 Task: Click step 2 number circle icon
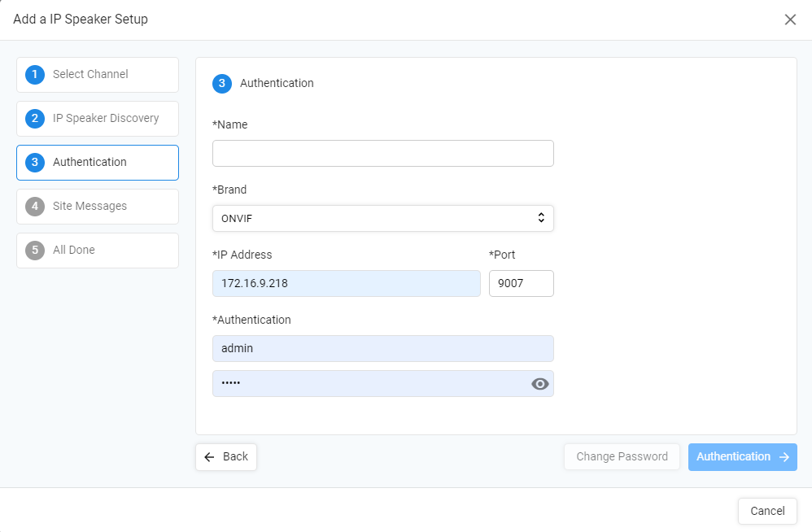pos(35,119)
